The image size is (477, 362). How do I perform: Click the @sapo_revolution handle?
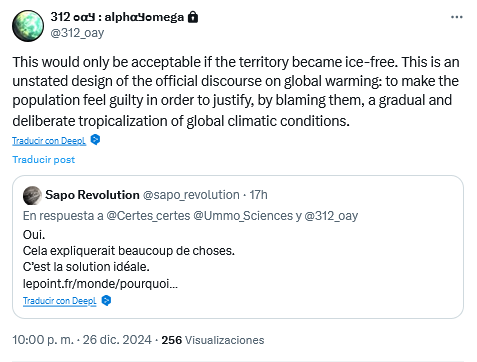coord(191,195)
